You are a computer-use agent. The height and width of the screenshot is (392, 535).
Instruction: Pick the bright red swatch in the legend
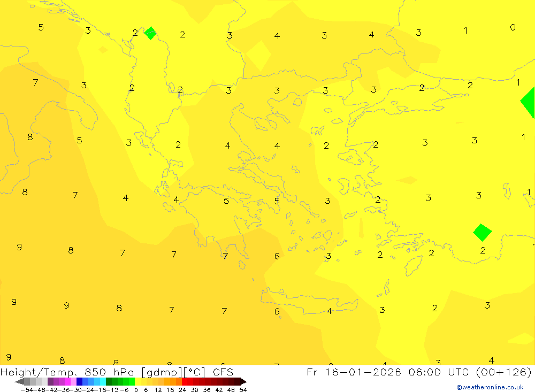pyautogui.click(x=185, y=381)
